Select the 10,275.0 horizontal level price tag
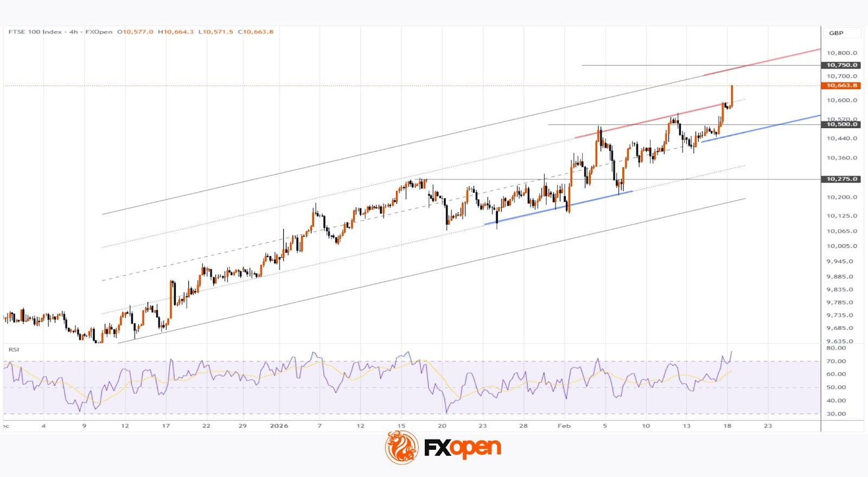 point(841,179)
